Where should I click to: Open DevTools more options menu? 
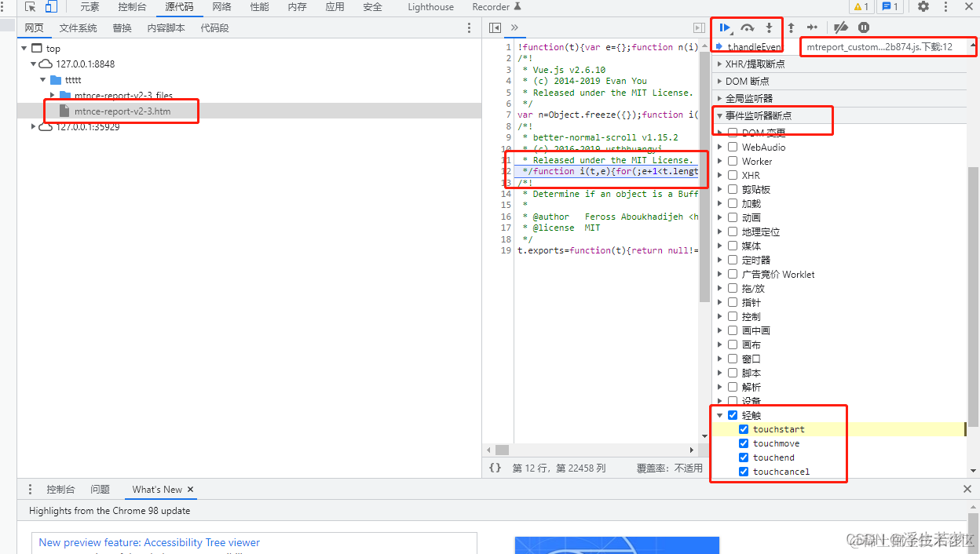point(945,7)
